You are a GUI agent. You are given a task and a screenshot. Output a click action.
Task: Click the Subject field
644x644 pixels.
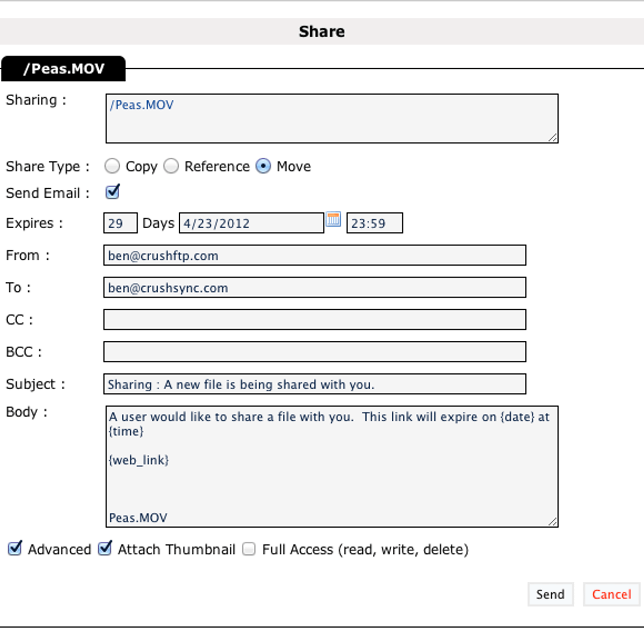[314, 384]
